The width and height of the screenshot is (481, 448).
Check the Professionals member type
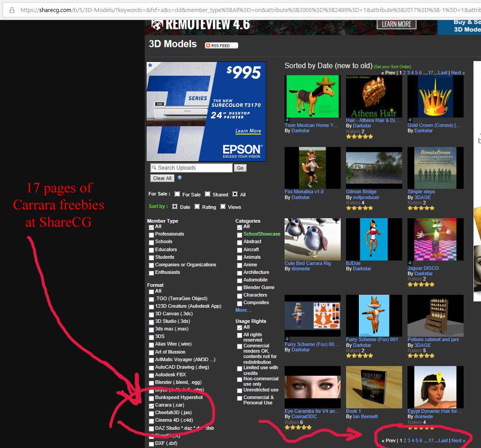click(151, 235)
